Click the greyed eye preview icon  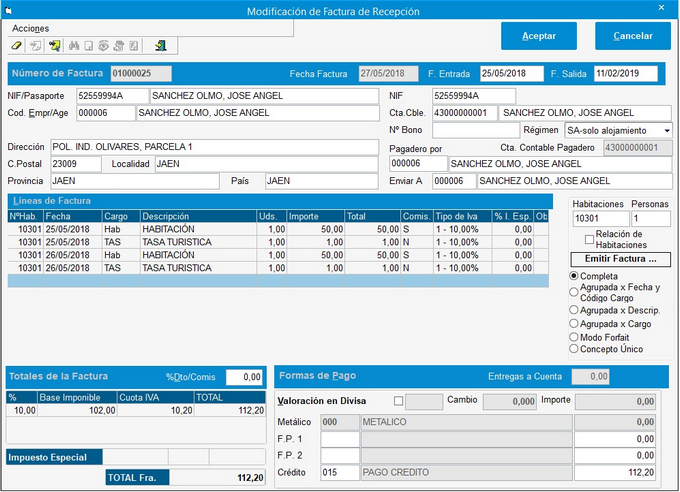[104, 45]
